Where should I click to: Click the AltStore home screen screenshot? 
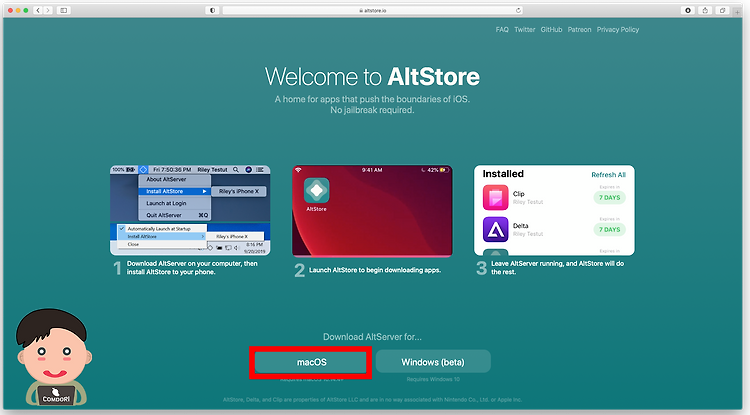tap(372, 211)
